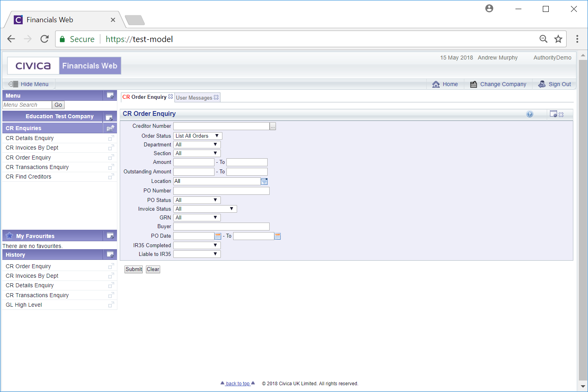Screen dimensions: 588x392
Task: Click the Outstanding Amount To input field
Action: 247,172
